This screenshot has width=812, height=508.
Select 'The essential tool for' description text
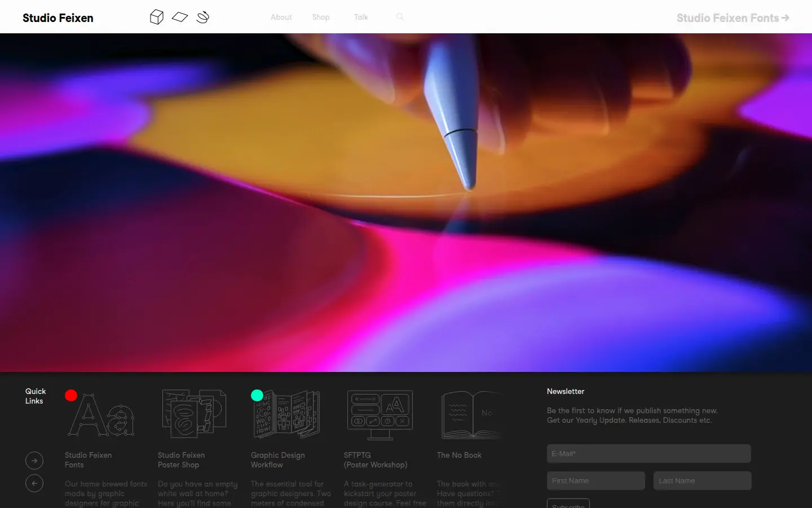pos(287,484)
